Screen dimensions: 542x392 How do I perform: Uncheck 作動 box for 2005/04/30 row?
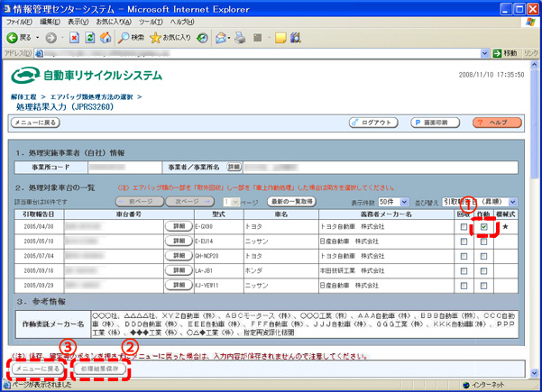click(484, 227)
